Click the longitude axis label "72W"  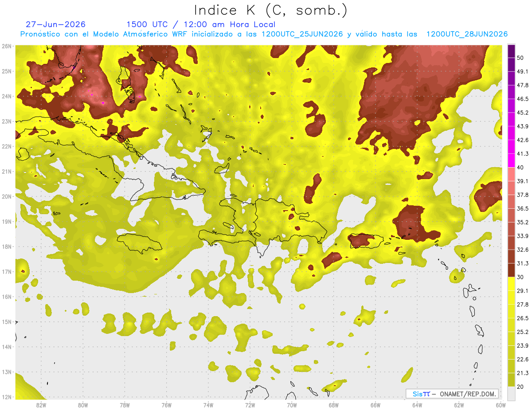pyautogui.click(x=250, y=405)
